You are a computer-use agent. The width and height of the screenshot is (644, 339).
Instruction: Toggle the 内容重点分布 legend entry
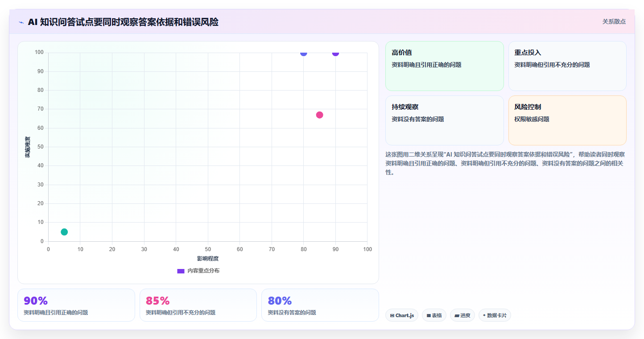pyautogui.click(x=198, y=271)
